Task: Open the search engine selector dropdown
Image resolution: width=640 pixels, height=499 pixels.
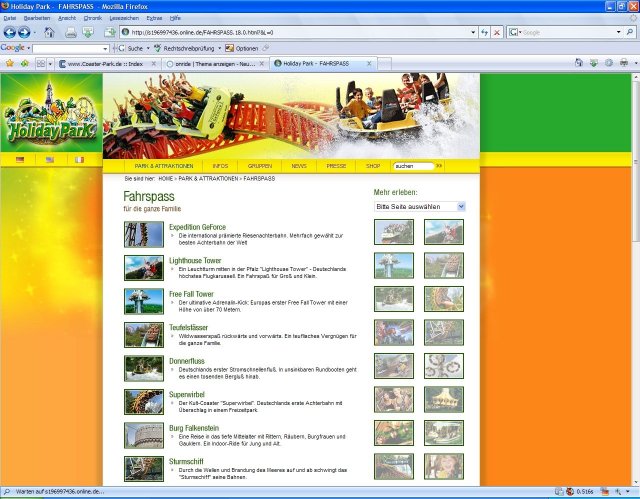Action: 515,32
